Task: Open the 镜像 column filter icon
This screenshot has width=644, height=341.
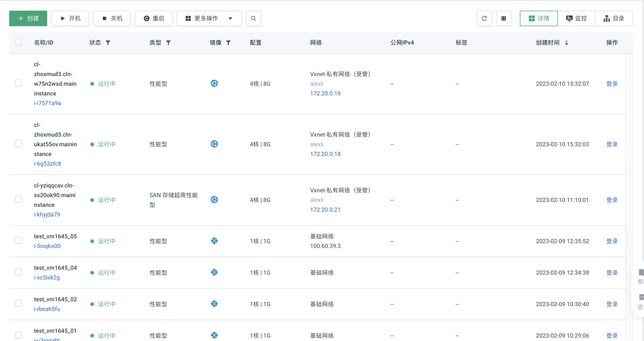Action: (228, 43)
